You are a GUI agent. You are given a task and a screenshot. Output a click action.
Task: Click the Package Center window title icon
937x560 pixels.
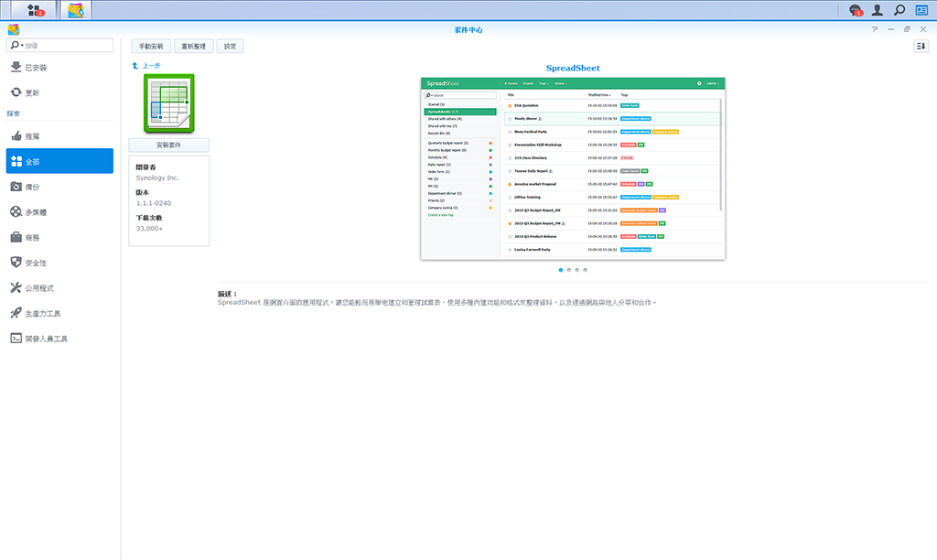coord(13,29)
